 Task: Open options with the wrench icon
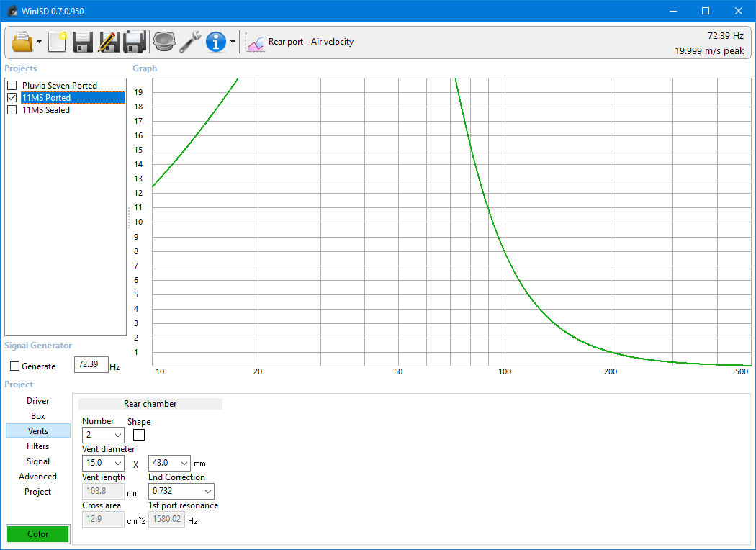[x=190, y=42]
